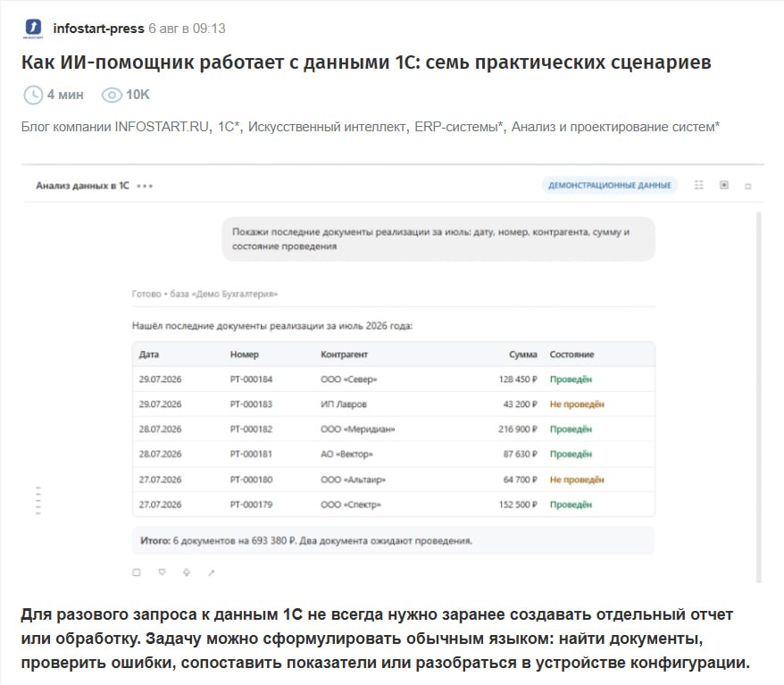Click the amount 64 700 ₽
The image size is (784, 685).
tap(521, 480)
